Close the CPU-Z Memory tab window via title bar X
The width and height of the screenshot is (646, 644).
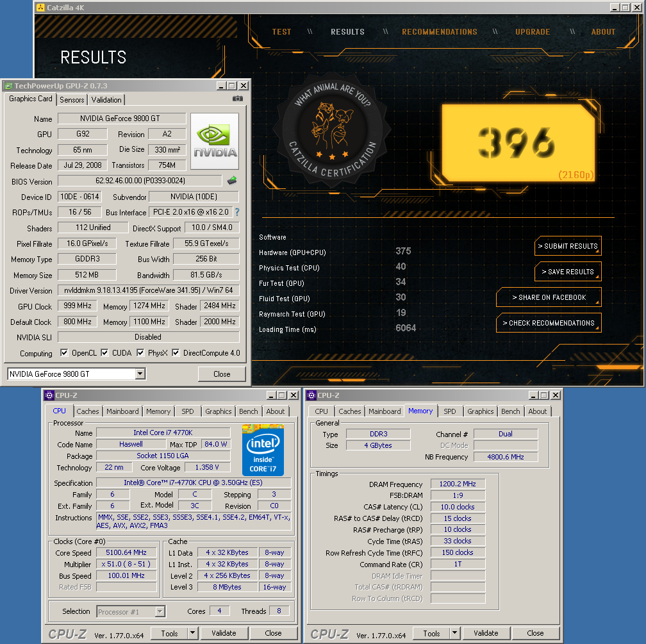[x=556, y=395]
